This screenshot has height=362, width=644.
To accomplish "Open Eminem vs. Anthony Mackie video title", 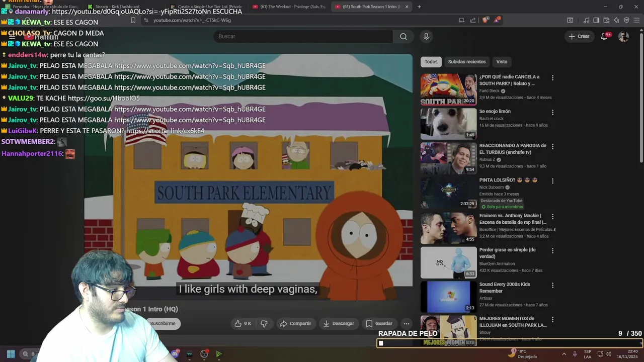I will click(513, 219).
